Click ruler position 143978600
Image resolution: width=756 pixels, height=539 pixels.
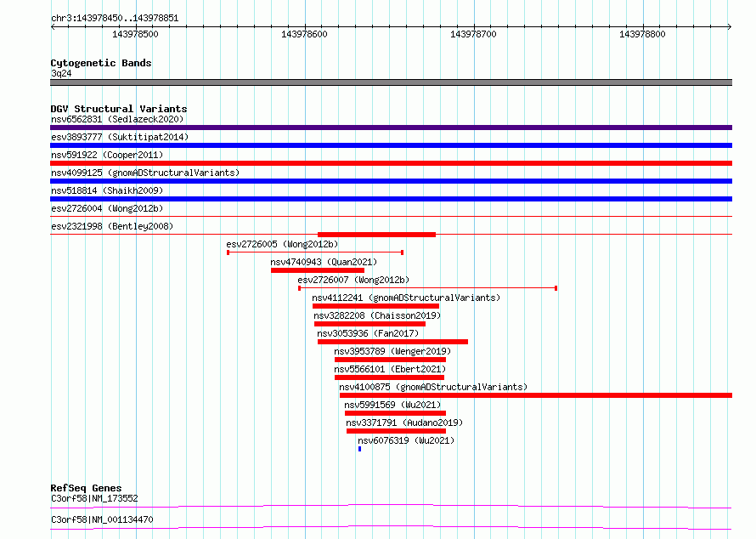[305, 34]
